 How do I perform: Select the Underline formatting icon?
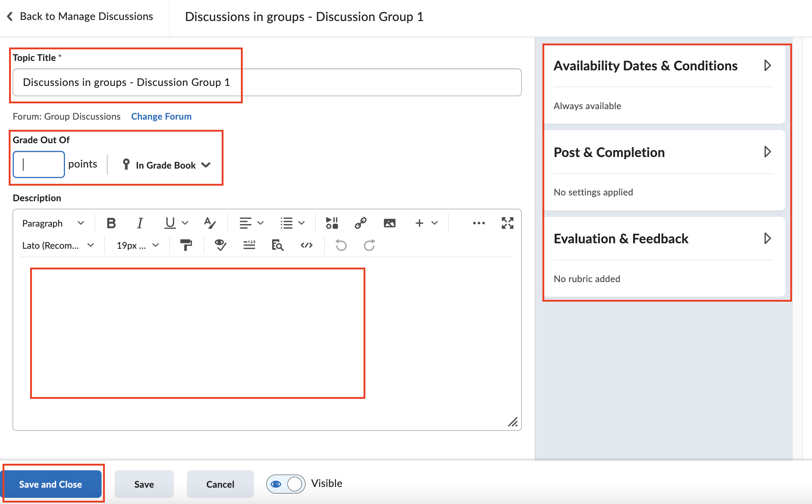point(170,223)
